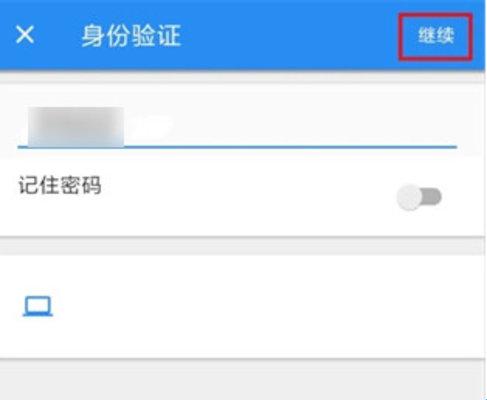
Task: Close the 身份验证 screen with the X
Action: coord(25,35)
